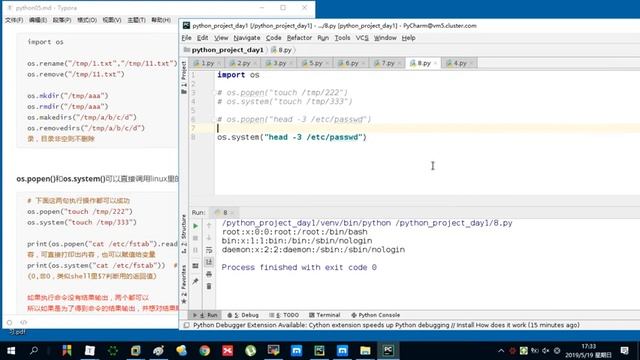Click the Restore Layout icon in Run panel
The height and width of the screenshot is (360, 640).
pos(196,266)
